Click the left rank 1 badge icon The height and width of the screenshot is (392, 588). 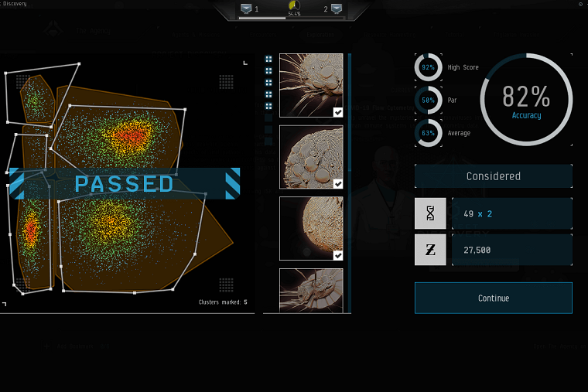point(246,9)
